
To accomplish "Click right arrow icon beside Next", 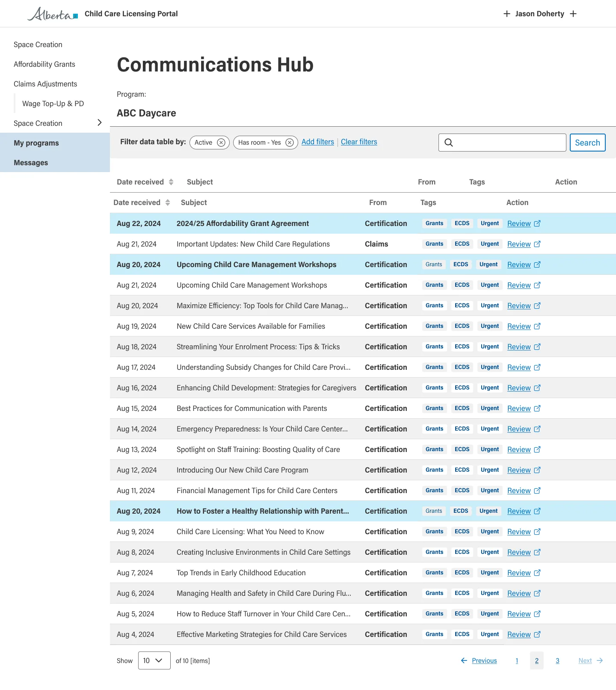I will [600, 660].
